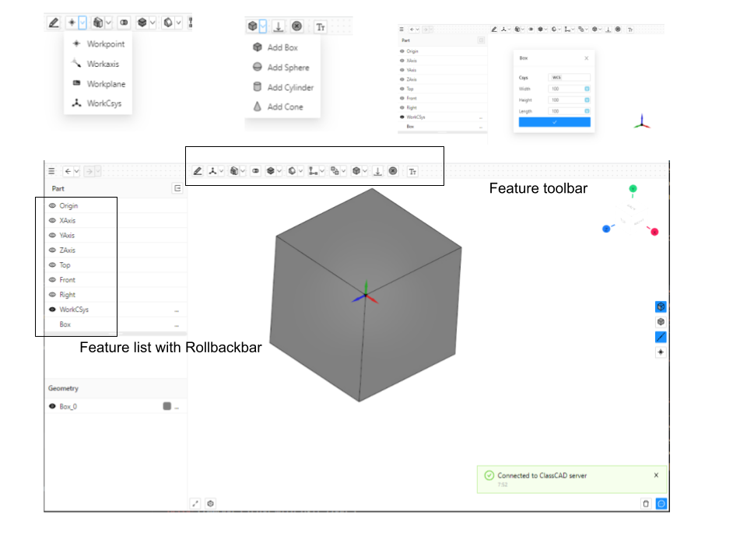Click the fullscreen expand icon at bottom left
This screenshot has width=747, height=560.
click(x=196, y=503)
